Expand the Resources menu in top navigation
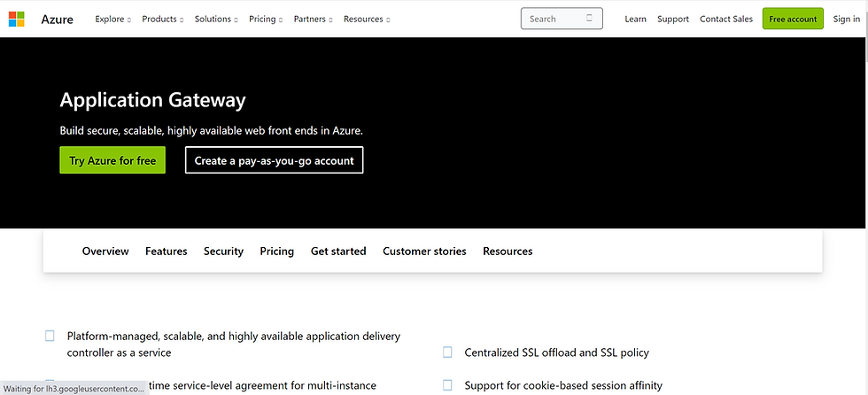Viewport: 868px width, 395px height. 367,19
